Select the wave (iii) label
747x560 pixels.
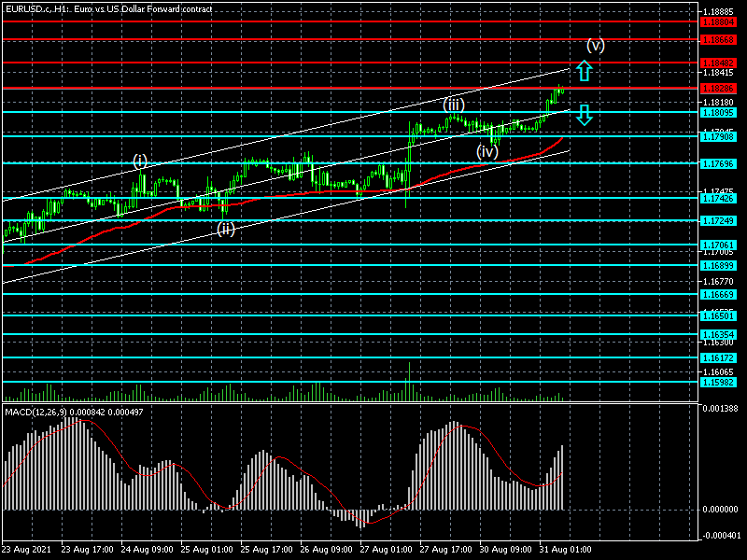[x=454, y=103]
